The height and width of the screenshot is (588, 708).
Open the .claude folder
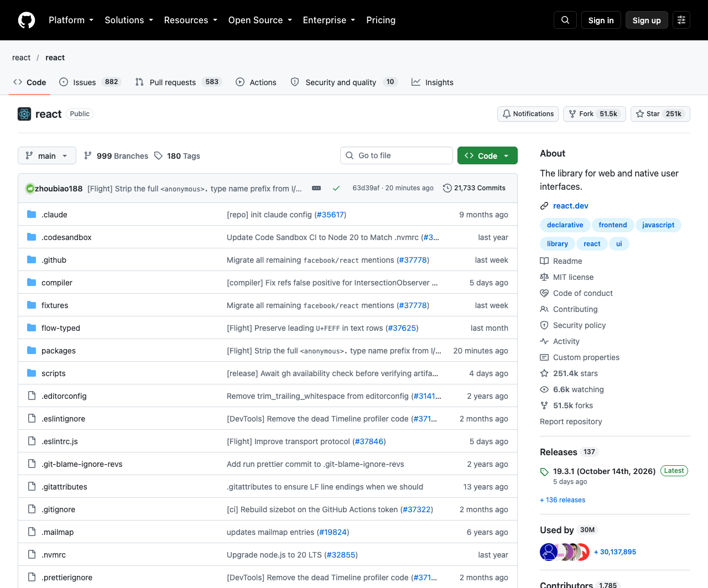(54, 215)
